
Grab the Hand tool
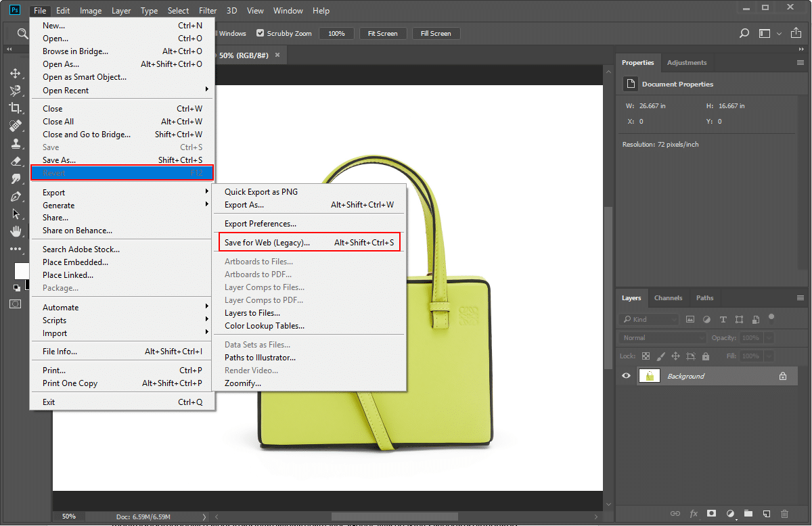pyautogui.click(x=15, y=231)
